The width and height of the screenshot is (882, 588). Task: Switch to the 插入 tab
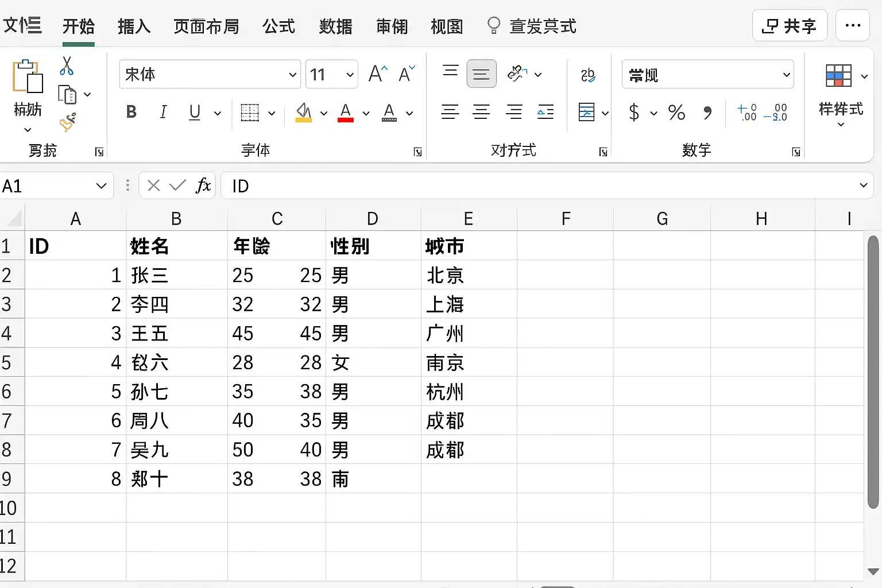click(x=134, y=26)
